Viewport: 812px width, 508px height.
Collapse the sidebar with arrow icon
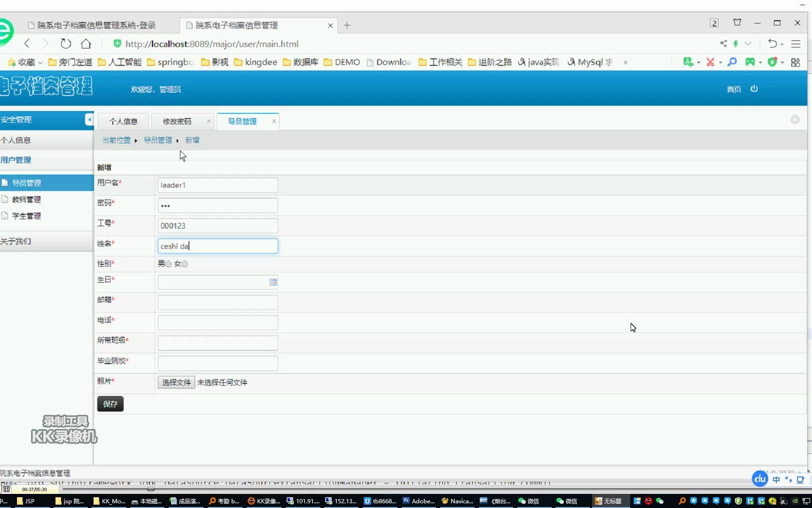coord(89,119)
